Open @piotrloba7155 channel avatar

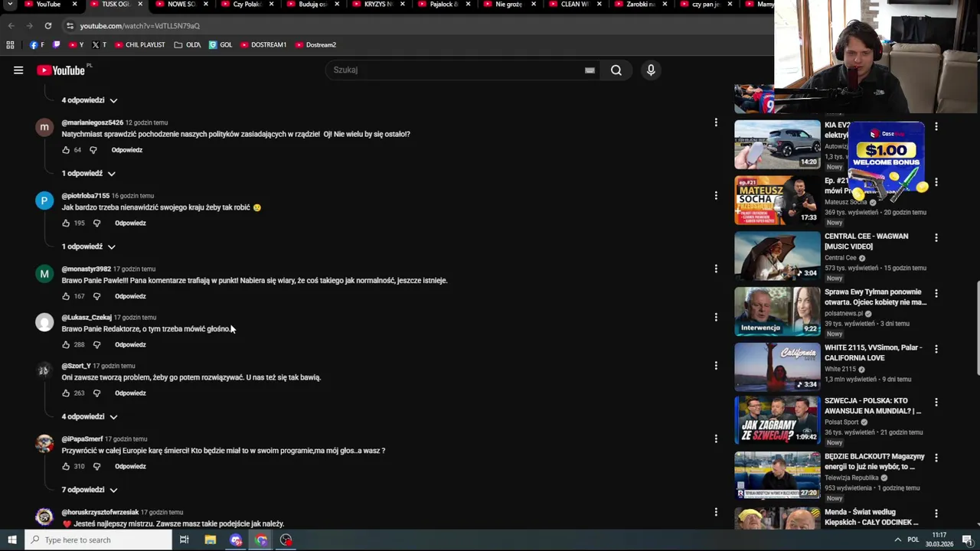coord(44,201)
